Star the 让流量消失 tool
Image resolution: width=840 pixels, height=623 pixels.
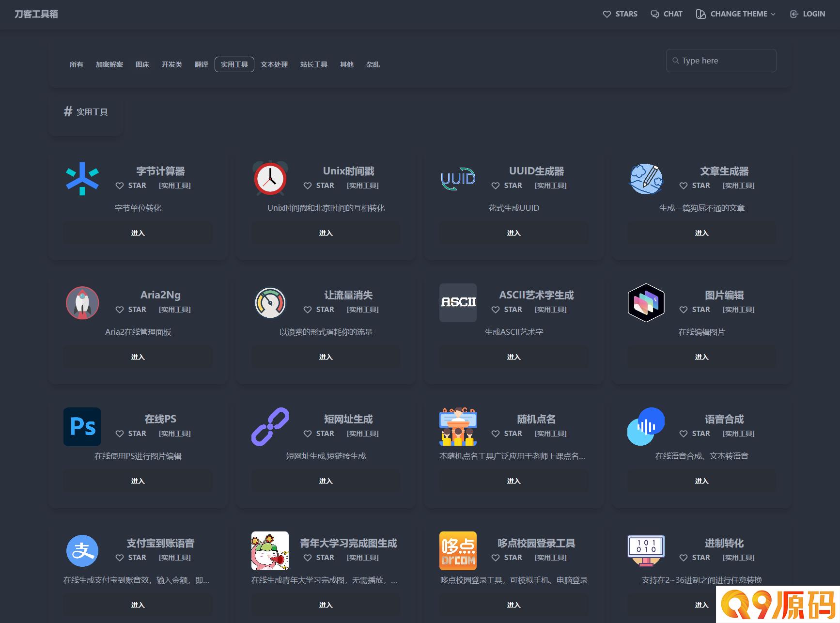319,310
